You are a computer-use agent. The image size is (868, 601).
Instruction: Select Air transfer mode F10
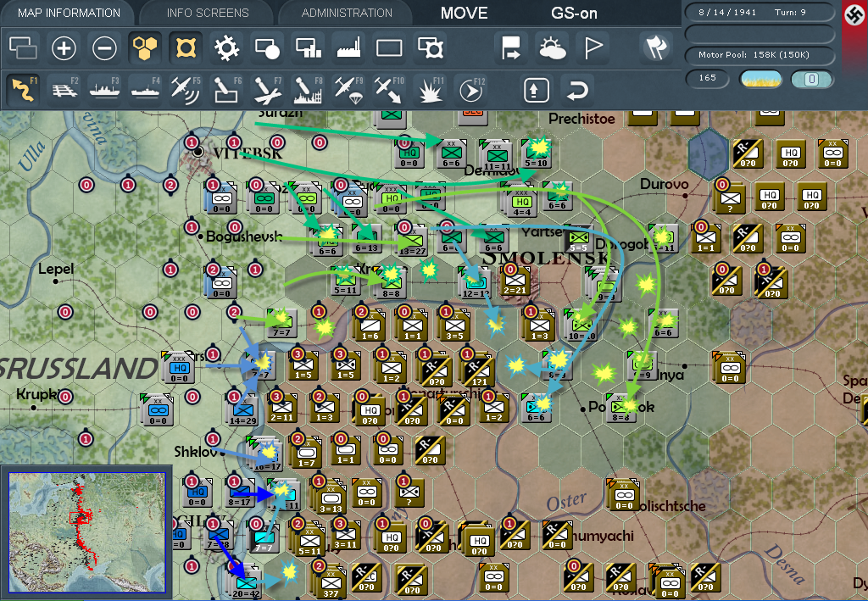click(x=389, y=90)
